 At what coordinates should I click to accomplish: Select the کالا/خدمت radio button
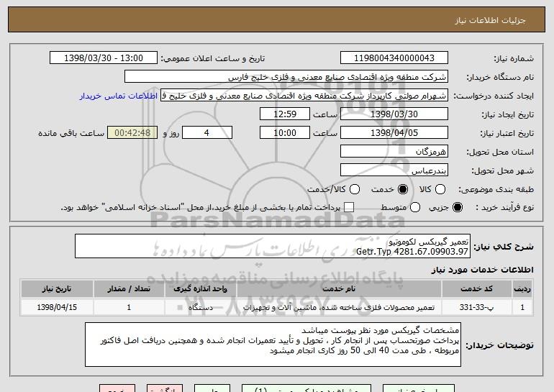pyautogui.click(x=355, y=190)
